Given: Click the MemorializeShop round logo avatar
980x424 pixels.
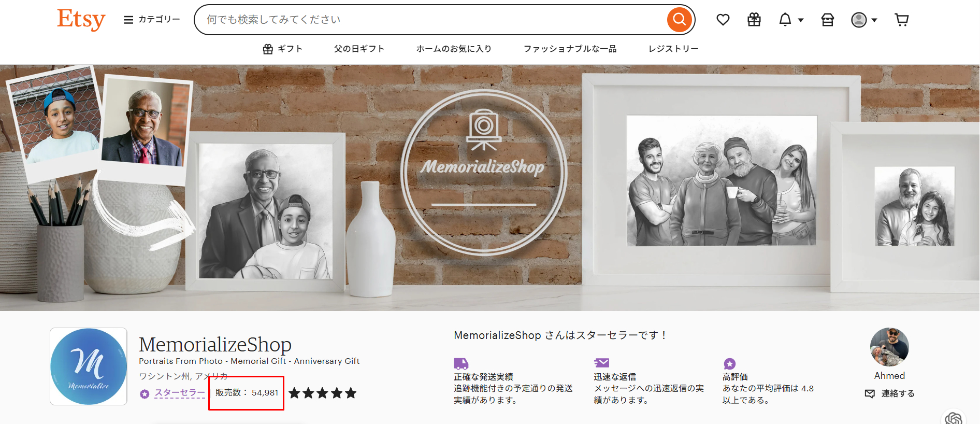Looking at the screenshot, I should 89,366.
